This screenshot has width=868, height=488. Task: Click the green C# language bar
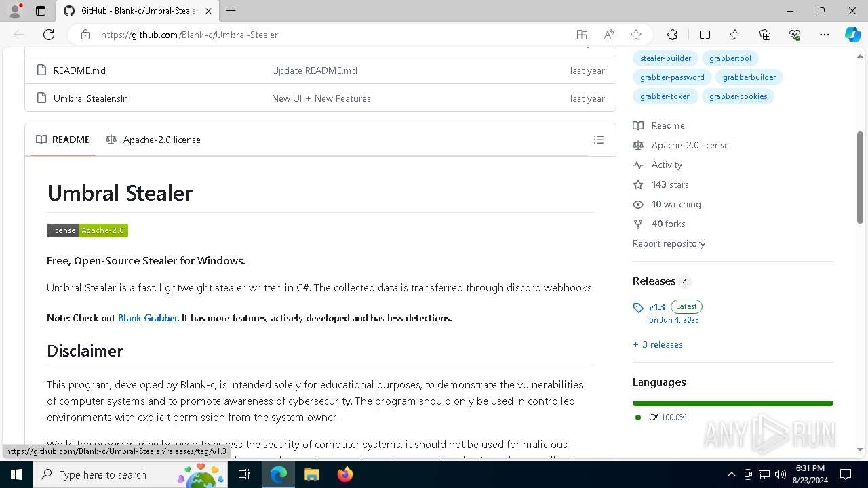tap(733, 403)
